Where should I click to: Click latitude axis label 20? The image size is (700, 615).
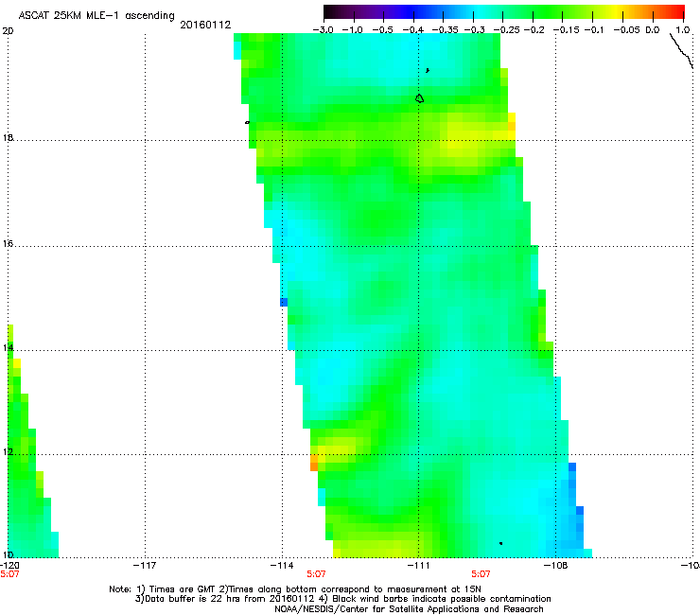8,31
